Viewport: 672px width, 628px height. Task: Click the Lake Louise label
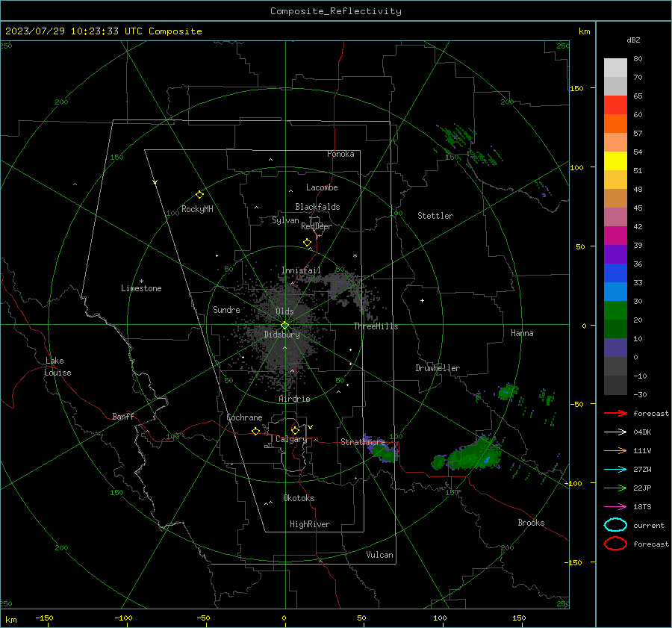(x=57, y=367)
